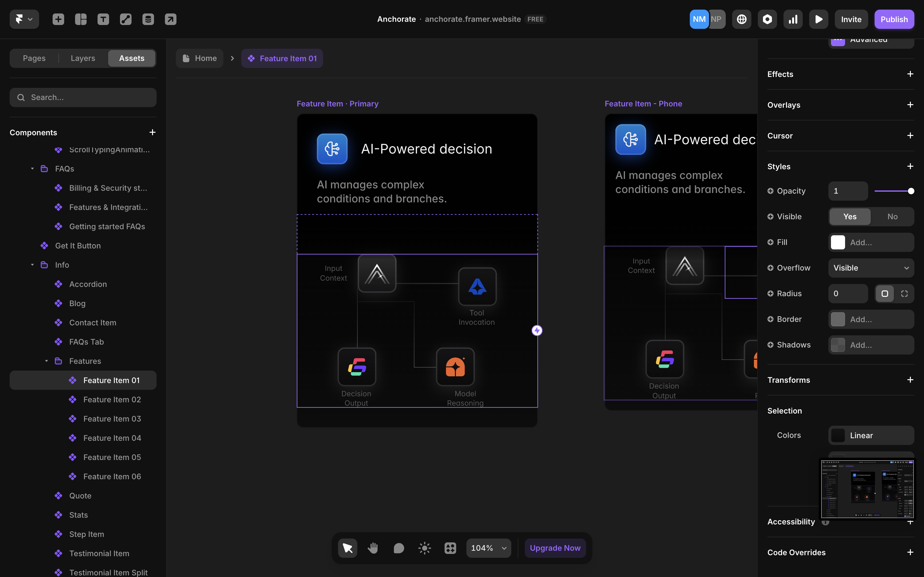924x577 pixels.
Task: Select the Comment tool in bottom toolbar
Action: coord(398,548)
